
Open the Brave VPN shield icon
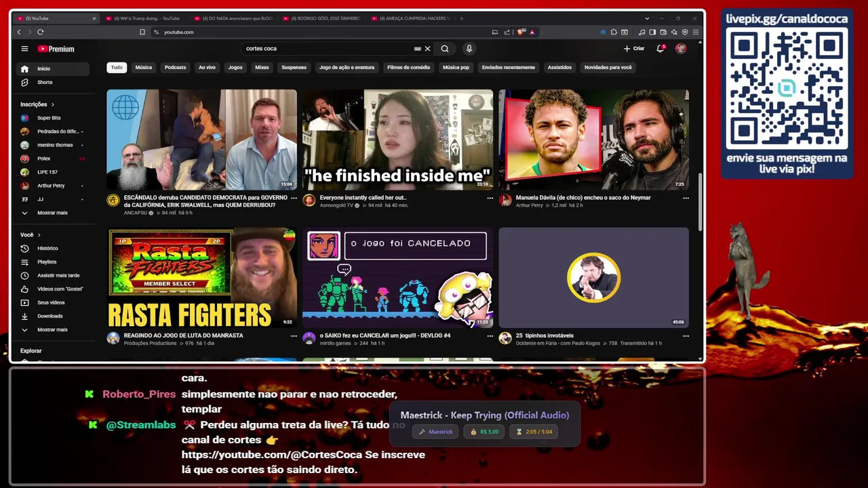point(685,33)
